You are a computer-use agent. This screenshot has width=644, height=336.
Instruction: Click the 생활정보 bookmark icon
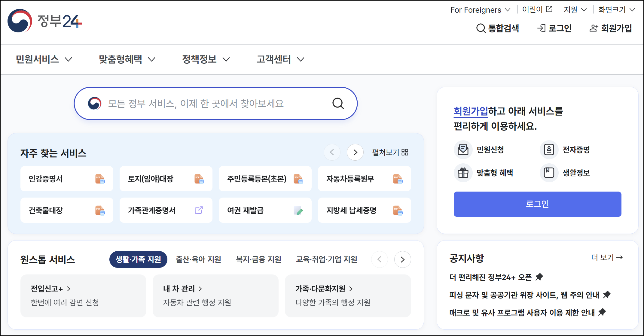pyautogui.click(x=549, y=173)
